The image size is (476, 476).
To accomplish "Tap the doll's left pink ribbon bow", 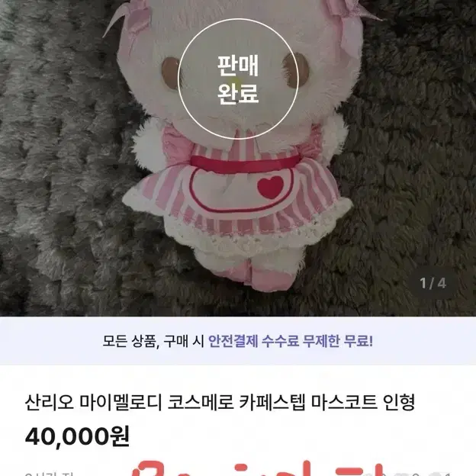I will click(129, 23).
